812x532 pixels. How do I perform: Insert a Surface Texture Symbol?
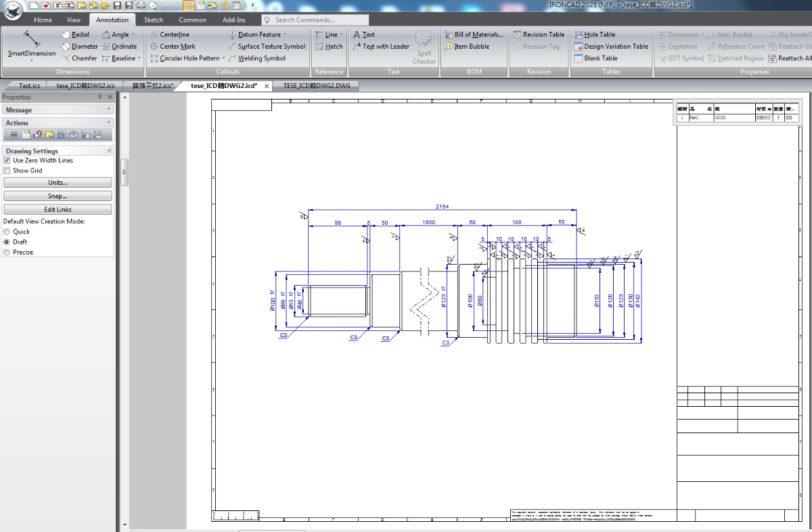(267, 47)
